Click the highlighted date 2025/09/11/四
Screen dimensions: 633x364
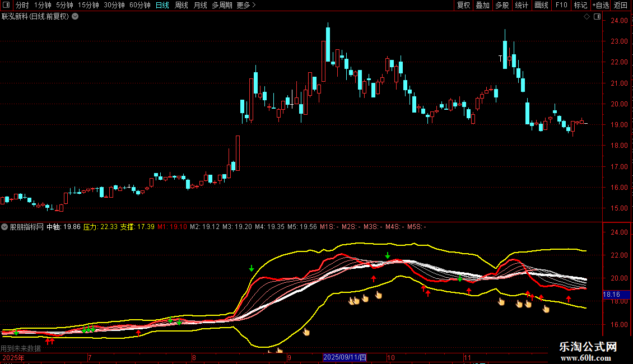click(x=345, y=357)
